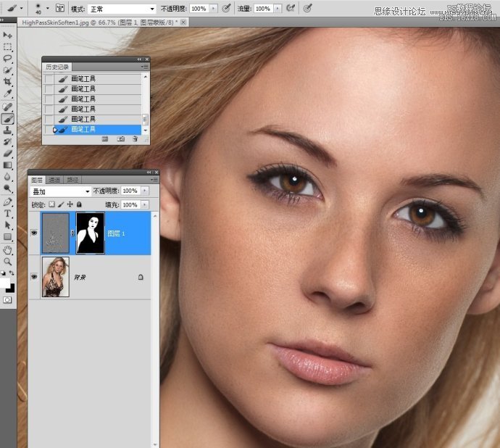The height and width of the screenshot is (448, 500).
Task: Select the Move tool
Action: point(7,35)
